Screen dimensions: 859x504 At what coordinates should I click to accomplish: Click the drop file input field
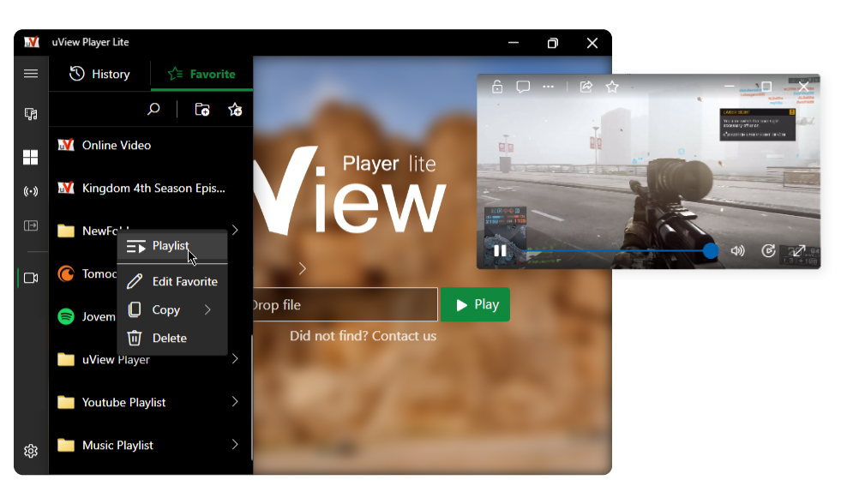345,304
